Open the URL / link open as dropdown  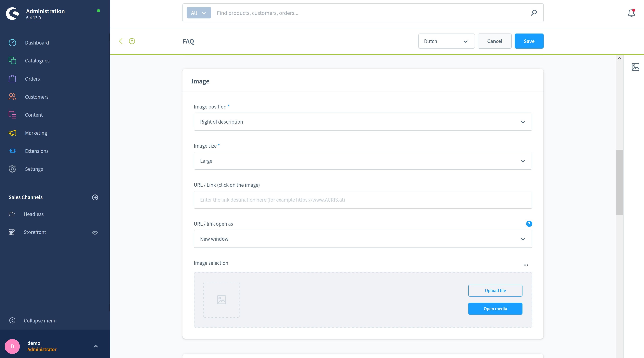363,239
